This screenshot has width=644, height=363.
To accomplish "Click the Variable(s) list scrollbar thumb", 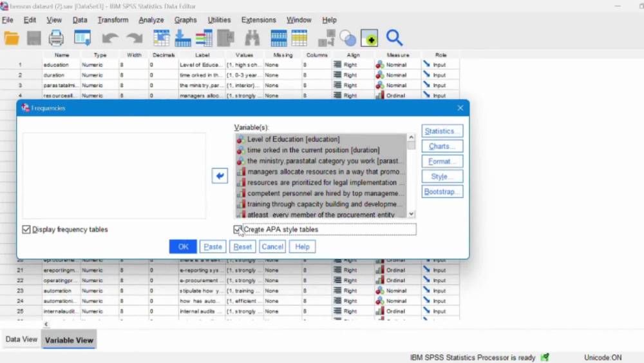I will (411, 145).
